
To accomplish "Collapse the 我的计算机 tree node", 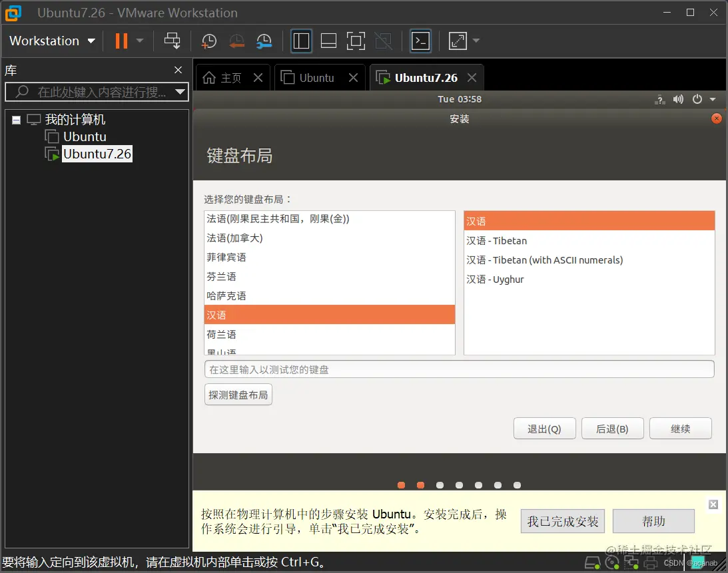I will (16, 119).
